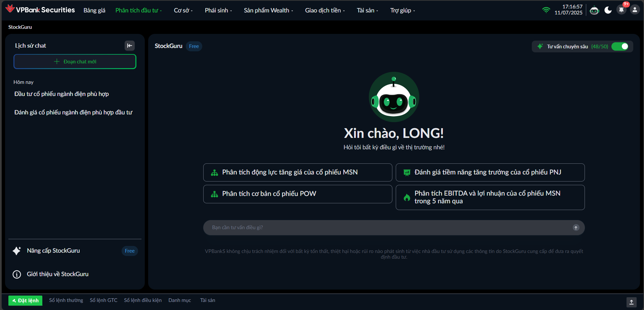Screen dimensions: 644x310
Task: Start a new chat with Đoạn chat mới
Action: 75,62
